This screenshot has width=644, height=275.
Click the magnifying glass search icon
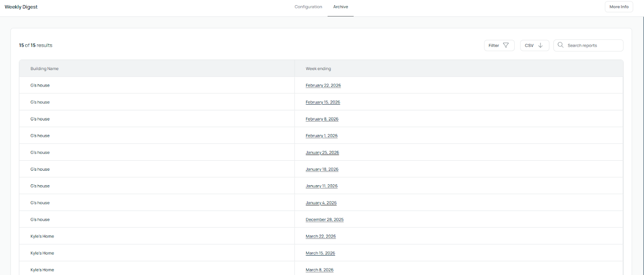(560, 45)
